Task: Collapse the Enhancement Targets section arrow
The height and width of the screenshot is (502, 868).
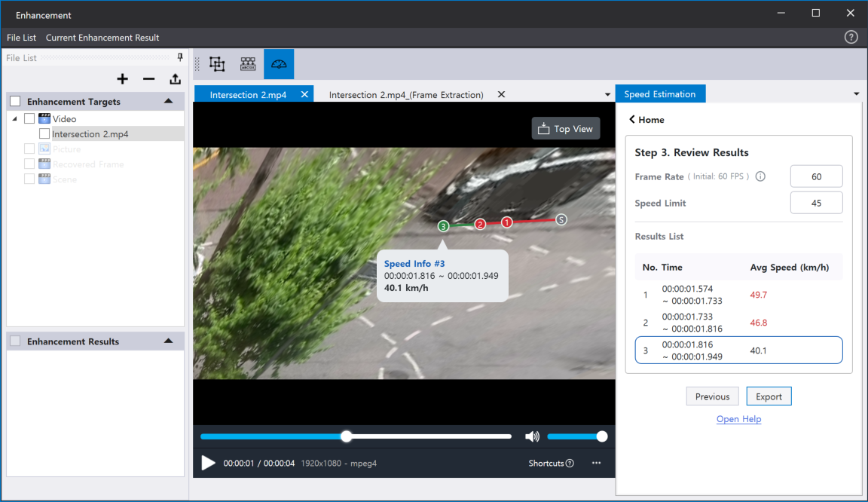Action: coord(168,101)
